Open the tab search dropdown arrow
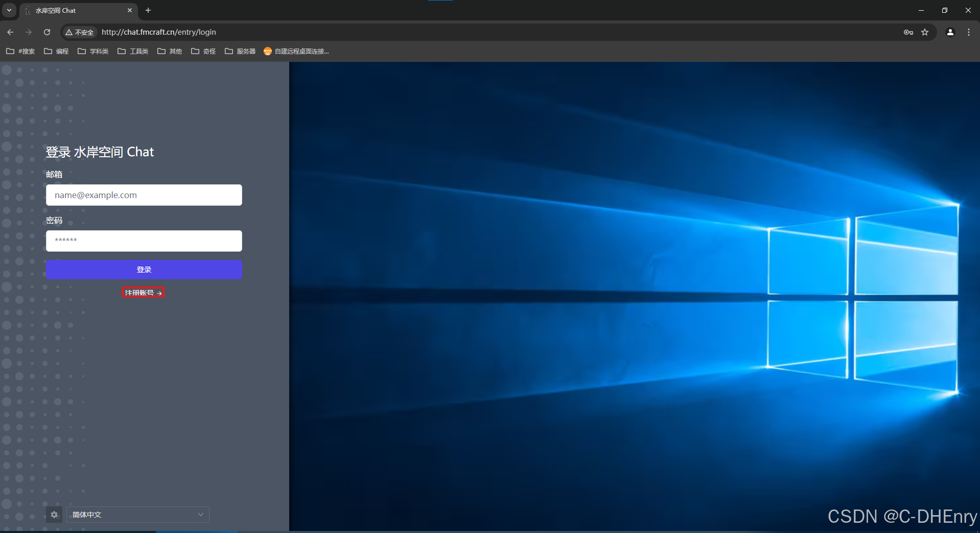The height and width of the screenshot is (533, 980). [x=9, y=10]
